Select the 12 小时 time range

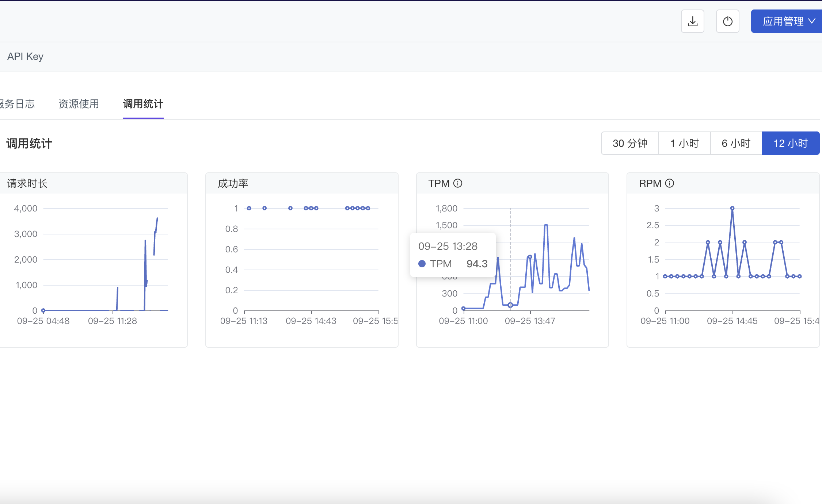[x=790, y=143]
